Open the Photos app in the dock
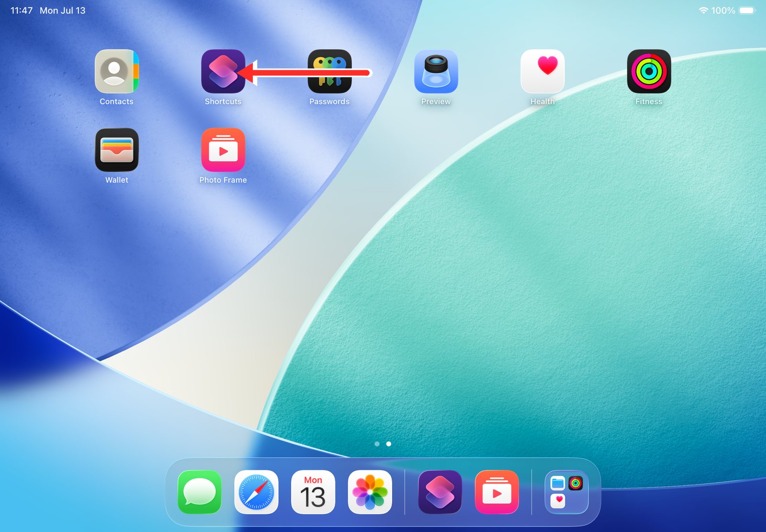 point(370,492)
